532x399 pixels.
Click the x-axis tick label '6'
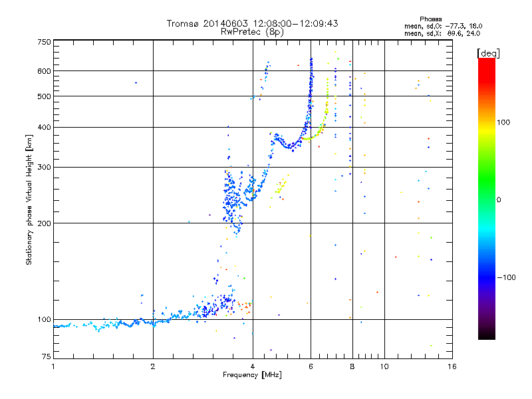(x=311, y=366)
